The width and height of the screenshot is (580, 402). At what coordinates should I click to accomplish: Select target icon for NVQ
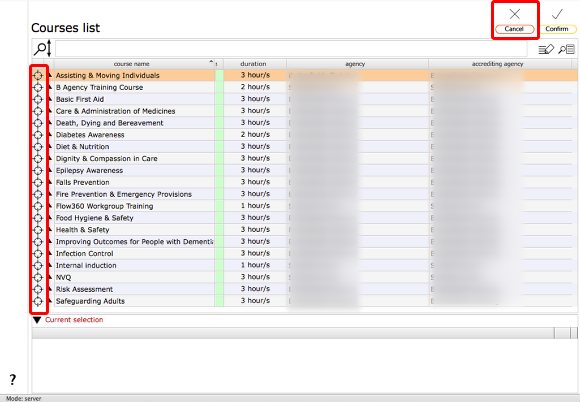(38, 277)
